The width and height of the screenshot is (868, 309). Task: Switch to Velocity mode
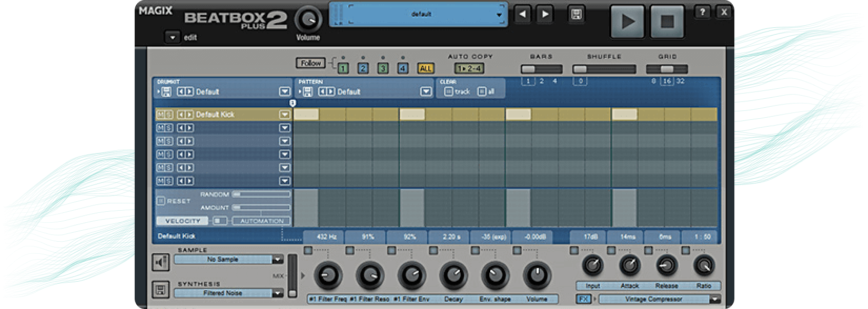pyautogui.click(x=183, y=221)
